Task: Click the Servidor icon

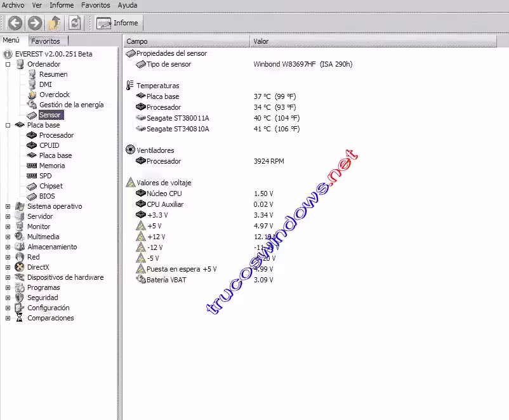Action: (x=20, y=216)
